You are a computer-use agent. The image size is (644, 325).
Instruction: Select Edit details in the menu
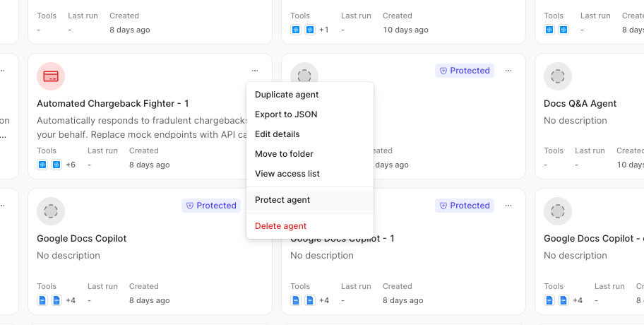point(278,134)
